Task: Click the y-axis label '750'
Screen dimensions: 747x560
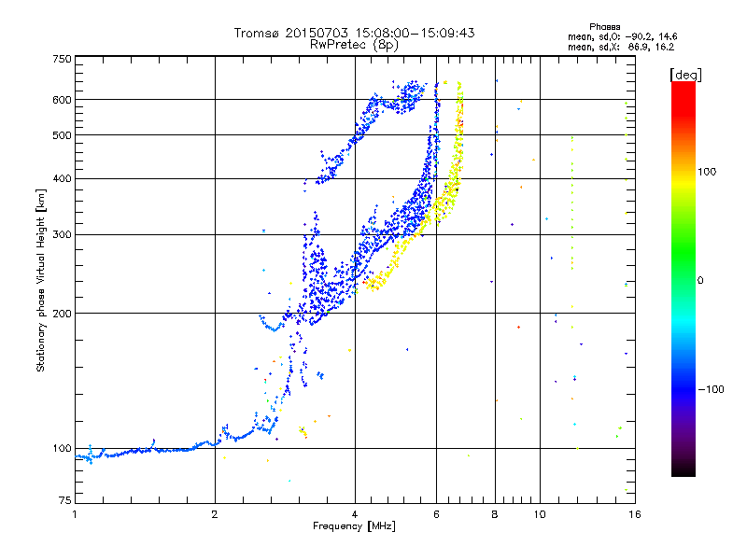Action: (x=62, y=59)
